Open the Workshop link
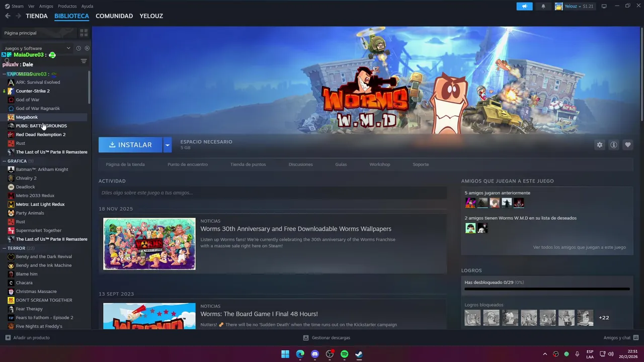Screen dimensions: 644x362 380,164
